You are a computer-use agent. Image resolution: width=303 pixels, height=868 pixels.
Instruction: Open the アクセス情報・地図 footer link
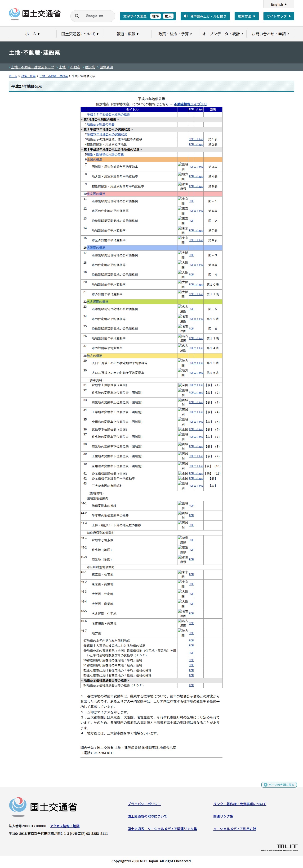(x=65, y=826)
